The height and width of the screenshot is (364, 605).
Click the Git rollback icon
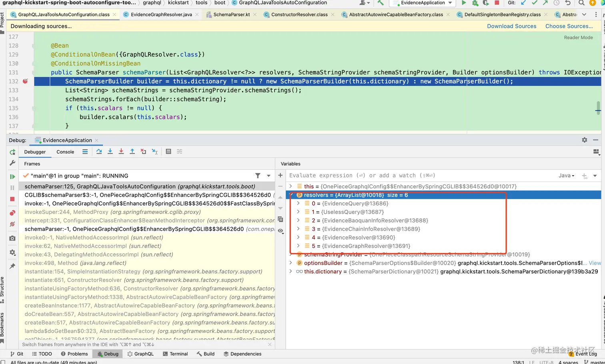568,3
